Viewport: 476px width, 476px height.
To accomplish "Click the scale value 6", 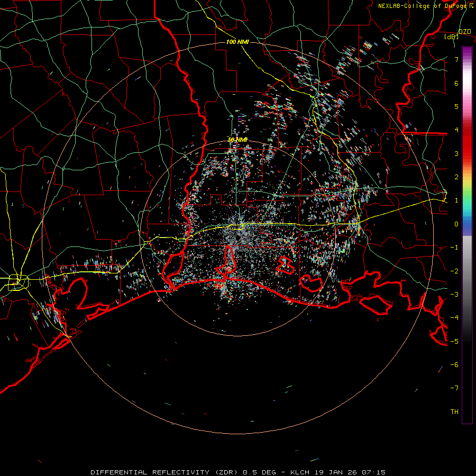I will click(456, 83).
